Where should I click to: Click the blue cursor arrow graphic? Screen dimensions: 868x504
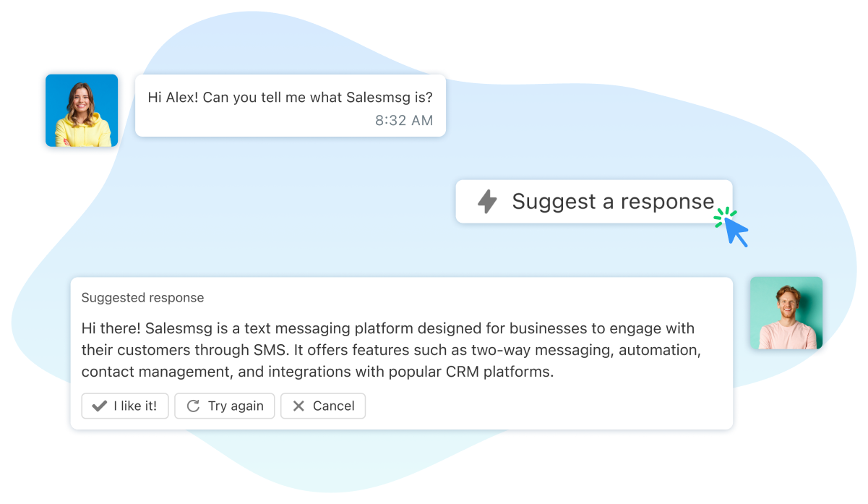(734, 230)
